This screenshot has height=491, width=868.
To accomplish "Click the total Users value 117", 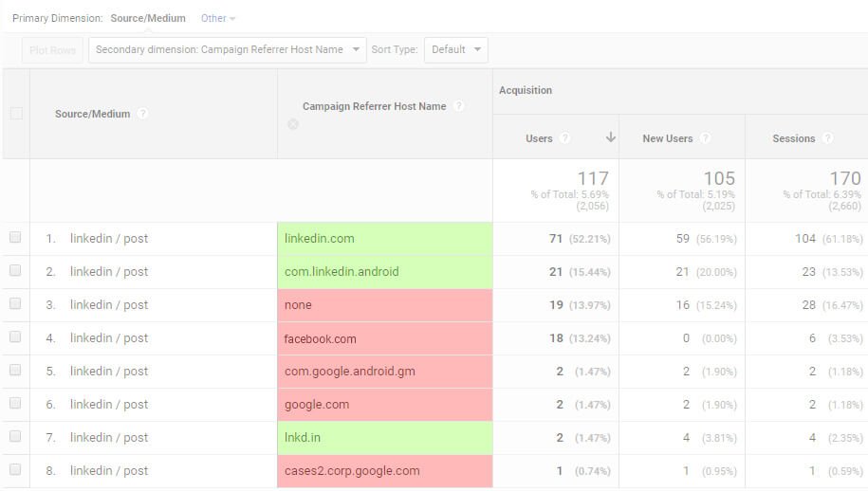I will pos(593,178).
